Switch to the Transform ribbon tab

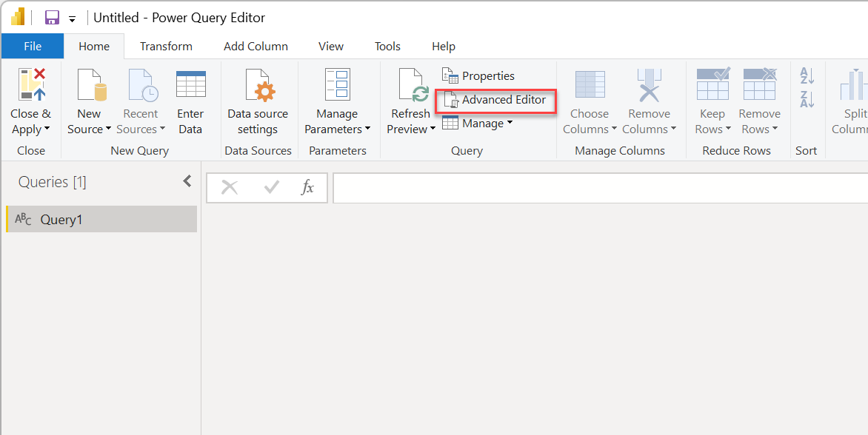click(166, 46)
